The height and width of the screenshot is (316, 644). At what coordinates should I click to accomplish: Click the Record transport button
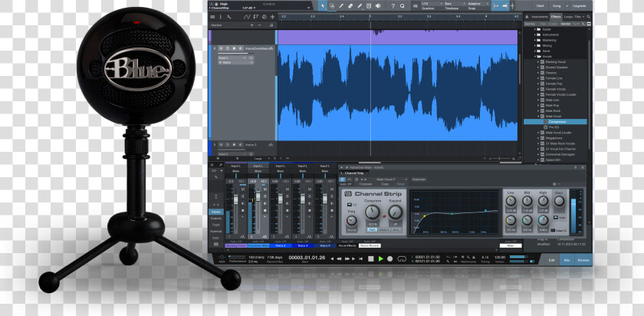[x=390, y=259]
